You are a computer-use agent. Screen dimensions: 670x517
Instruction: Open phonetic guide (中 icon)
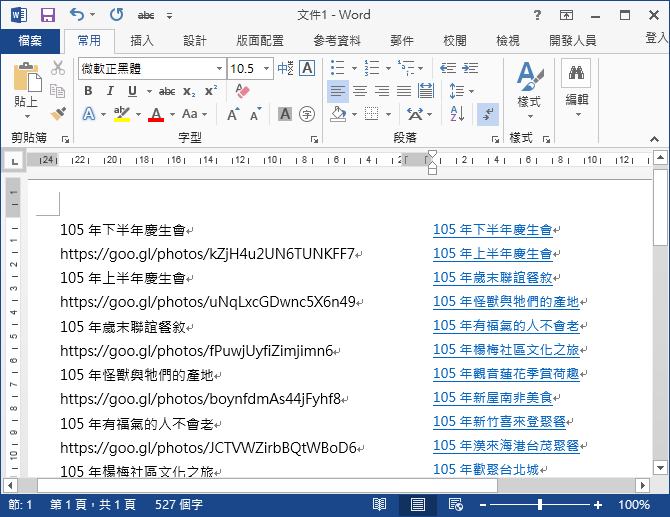pos(285,68)
